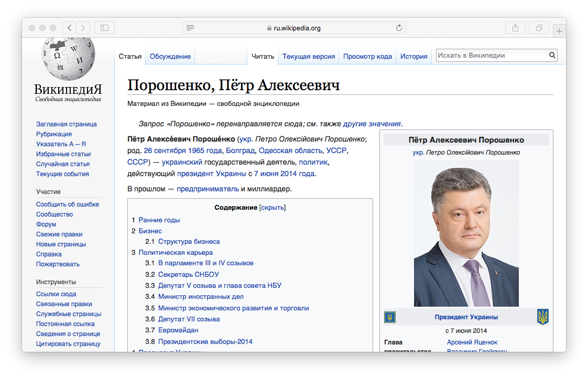588x378 pixels.
Task: Jump to section 3.7 Евромайдан in contents
Action: [x=178, y=330]
